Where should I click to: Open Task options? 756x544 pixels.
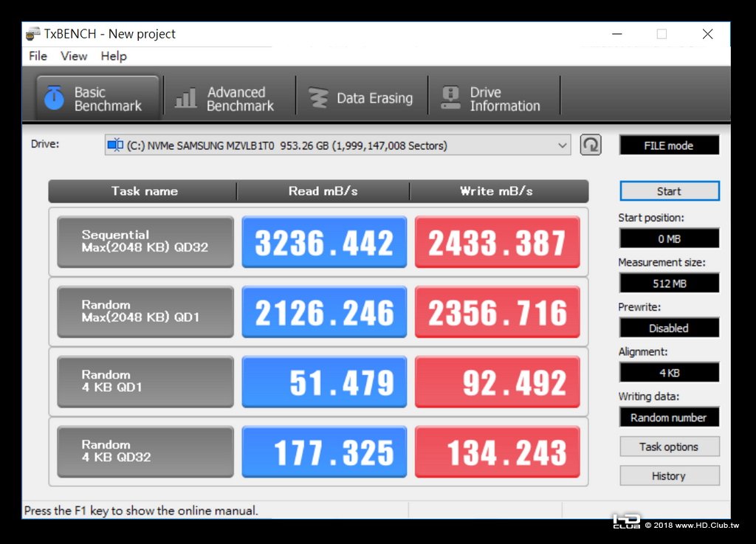tap(669, 447)
